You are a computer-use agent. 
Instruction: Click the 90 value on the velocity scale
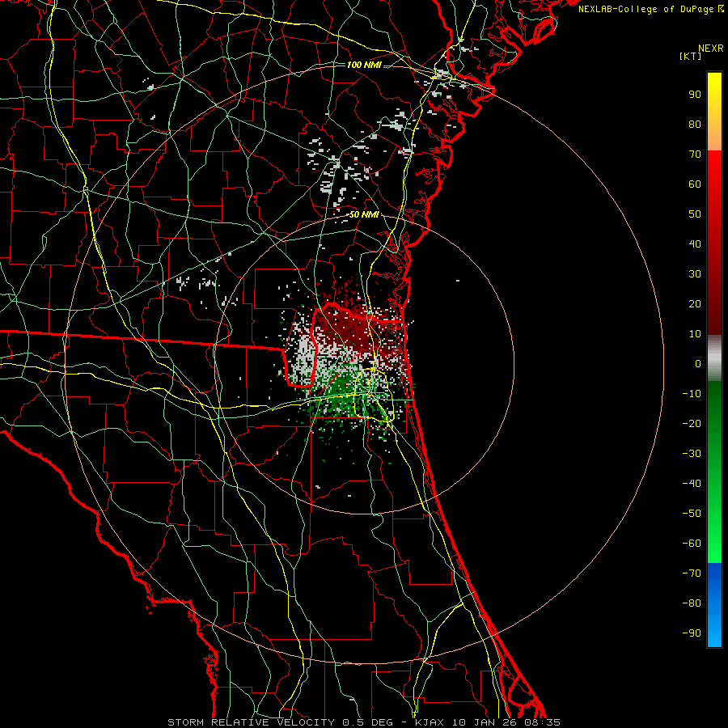pyautogui.click(x=695, y=95)
